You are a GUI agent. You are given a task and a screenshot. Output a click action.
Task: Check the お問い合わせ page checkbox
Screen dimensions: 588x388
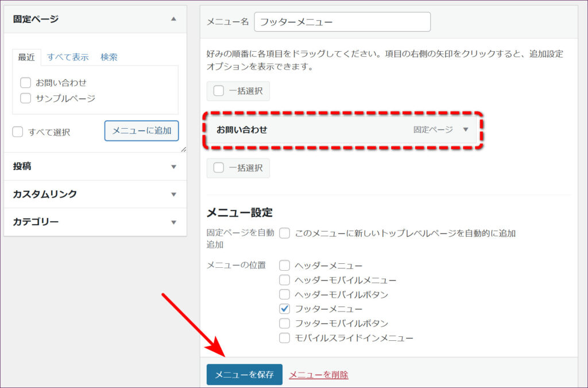click(25, 83)
